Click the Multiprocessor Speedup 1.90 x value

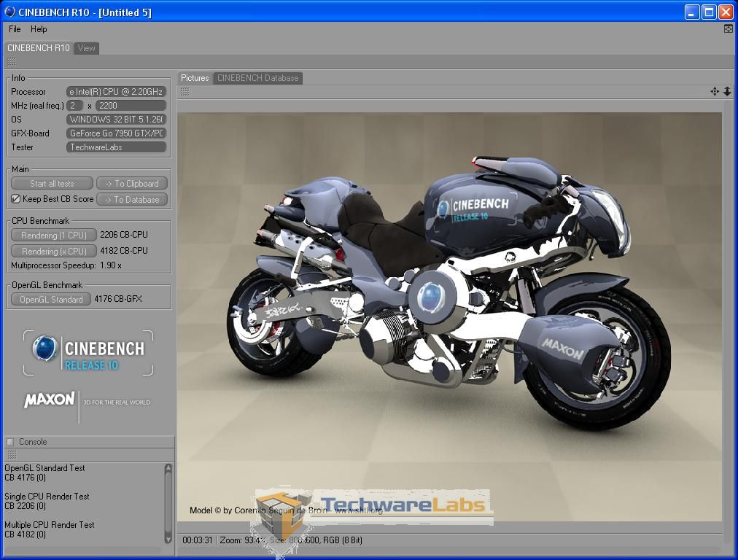(x=111, y=265)
